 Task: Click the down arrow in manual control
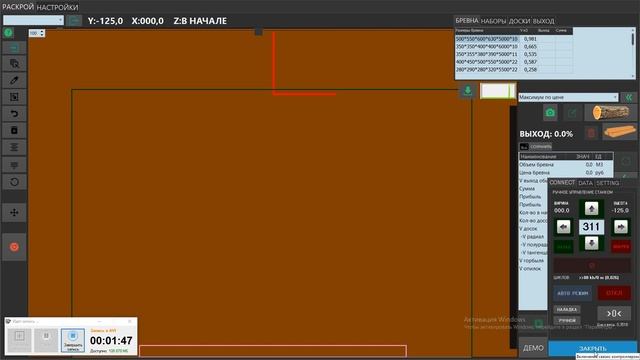[591, 244]
